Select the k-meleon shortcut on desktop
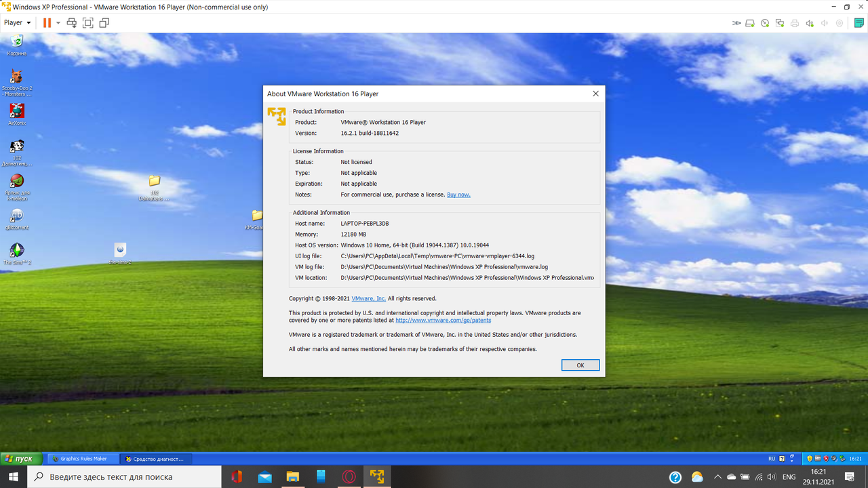 tap(17, 187)
